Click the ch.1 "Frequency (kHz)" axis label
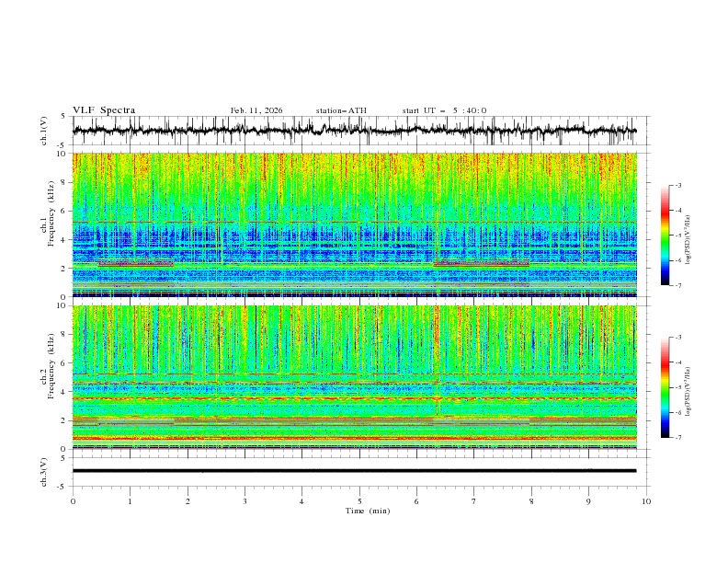This screenshot has height=563, width=728. 51,213
